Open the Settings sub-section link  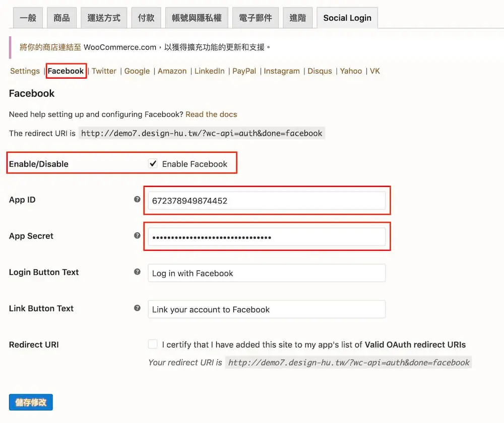coord(25,71)
